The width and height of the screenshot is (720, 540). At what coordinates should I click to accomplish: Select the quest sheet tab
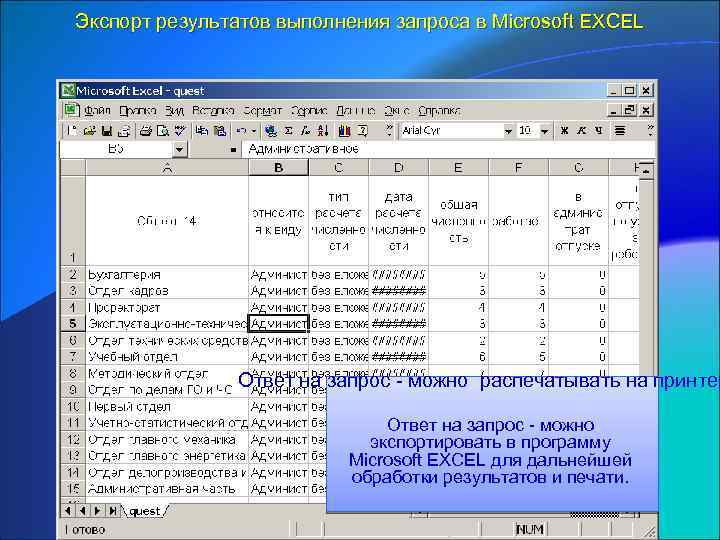click(145, 511)
